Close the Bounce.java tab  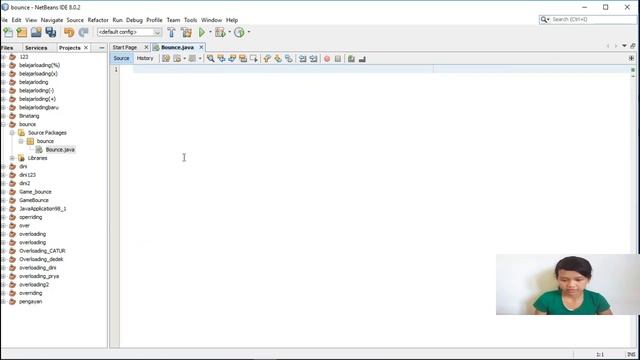[x=201, y=47]
